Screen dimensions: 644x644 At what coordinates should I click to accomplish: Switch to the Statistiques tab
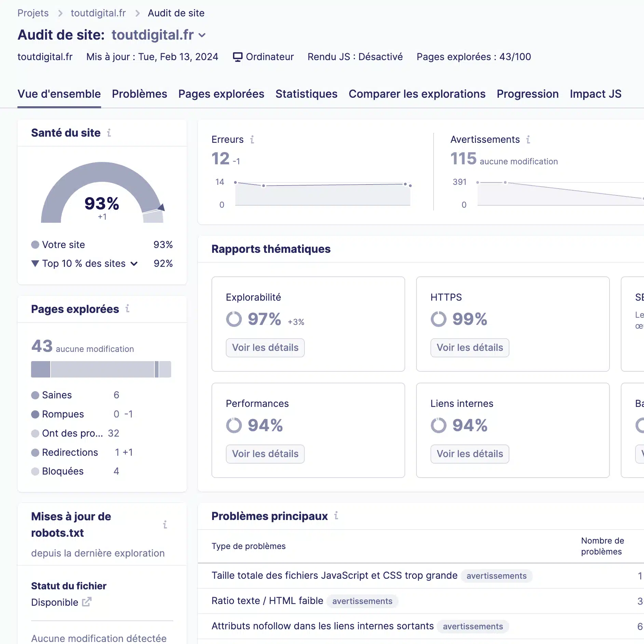pyautogui.click(x=306, y=94)
